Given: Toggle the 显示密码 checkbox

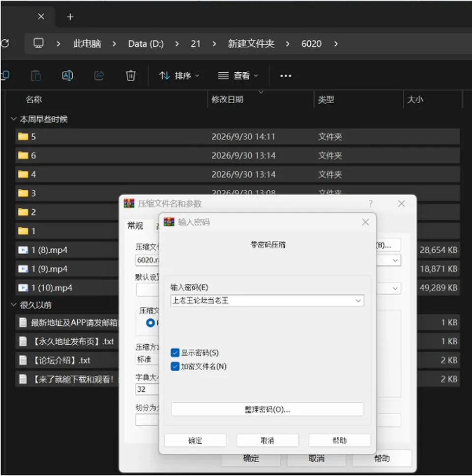Looking at the screenshot, I should pos(175,353).
